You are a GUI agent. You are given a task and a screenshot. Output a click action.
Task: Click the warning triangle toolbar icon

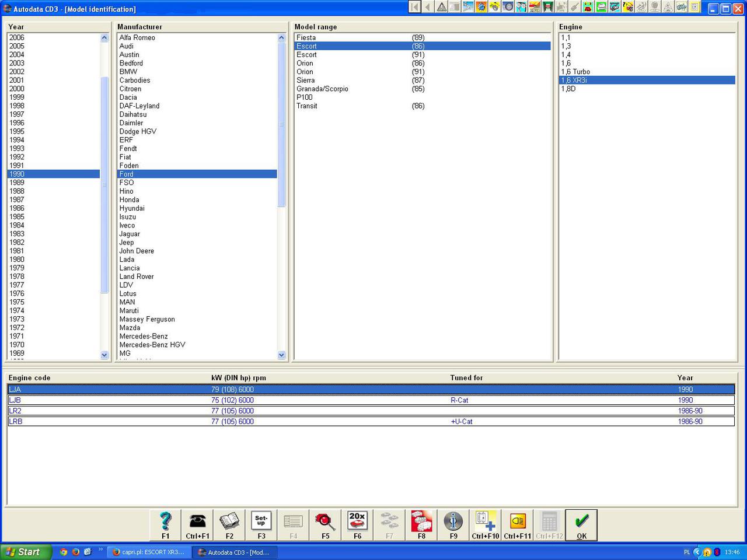[x=442, y=7]
